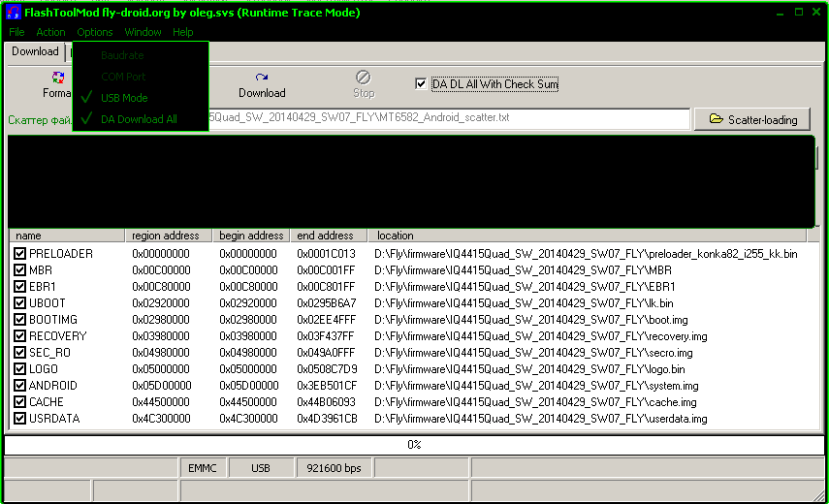The height and width of the screenshot is (504, 829).
Task: Click the system.img location path
Action: [x=536, y=385]
